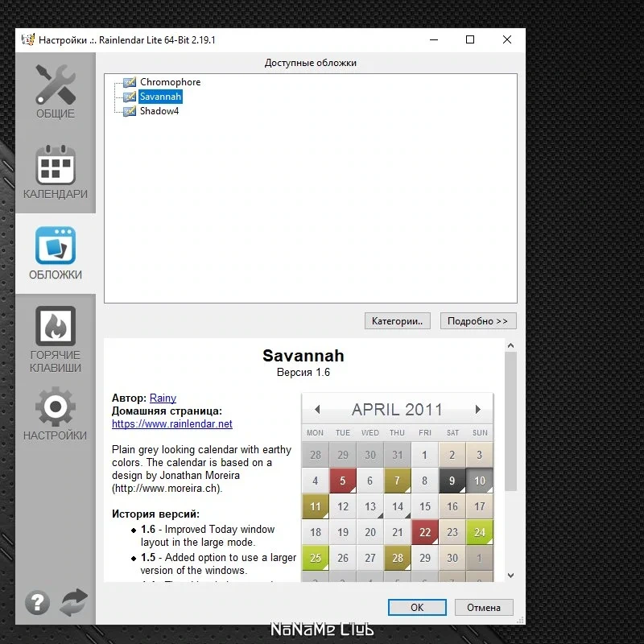Image resolution: width=644 pixels, height=644 pixels.
Task: Click green day 25 in calendar preview
Action: 315,558
